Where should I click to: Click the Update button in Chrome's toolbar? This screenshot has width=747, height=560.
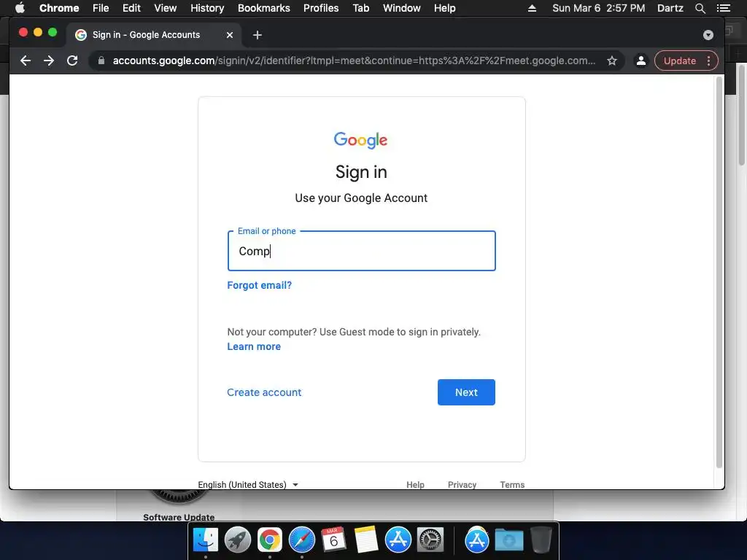pos(679,61)
